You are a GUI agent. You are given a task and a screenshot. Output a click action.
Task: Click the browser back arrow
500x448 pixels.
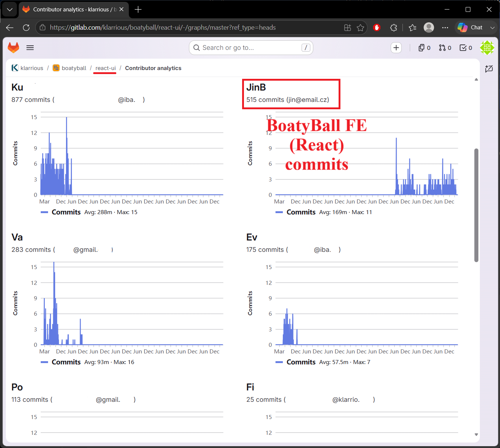pyautogui.click(x=10, y=27)
